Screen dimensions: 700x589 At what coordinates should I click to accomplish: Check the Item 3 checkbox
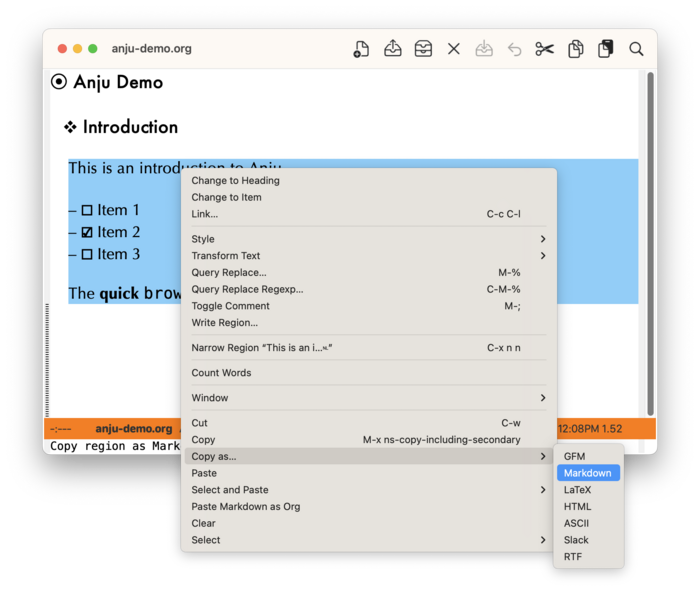(x=87, y=255)
